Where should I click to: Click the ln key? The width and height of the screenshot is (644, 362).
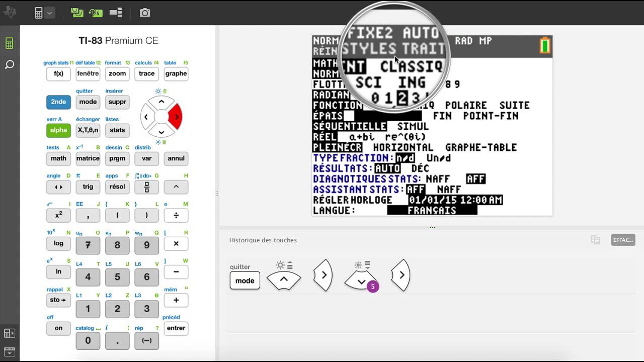[58, 272]
